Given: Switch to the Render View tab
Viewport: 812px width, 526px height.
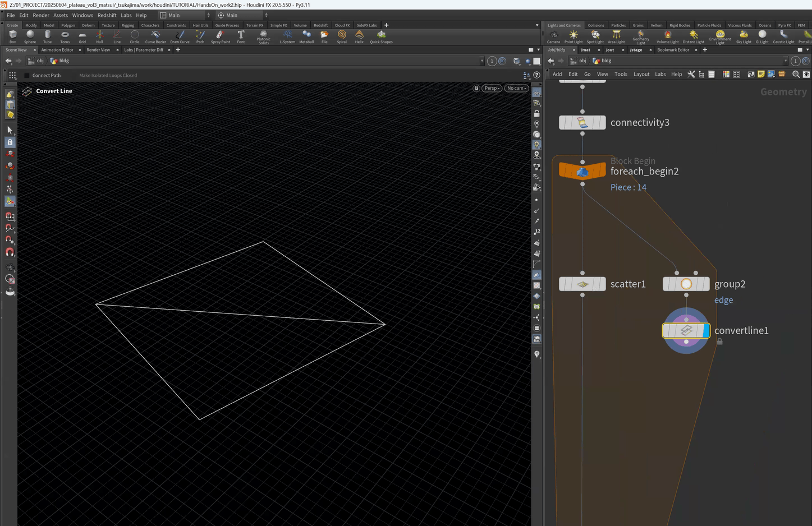Looking at the screenshot, I should point(98,50).
